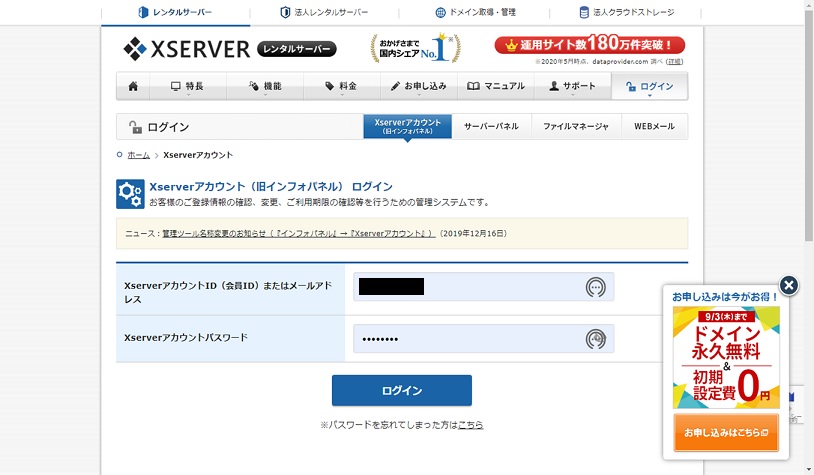This screenshot has width=814, height=475.
Task: Open the 特長 menu item
Action: click(x=187, y=86)
